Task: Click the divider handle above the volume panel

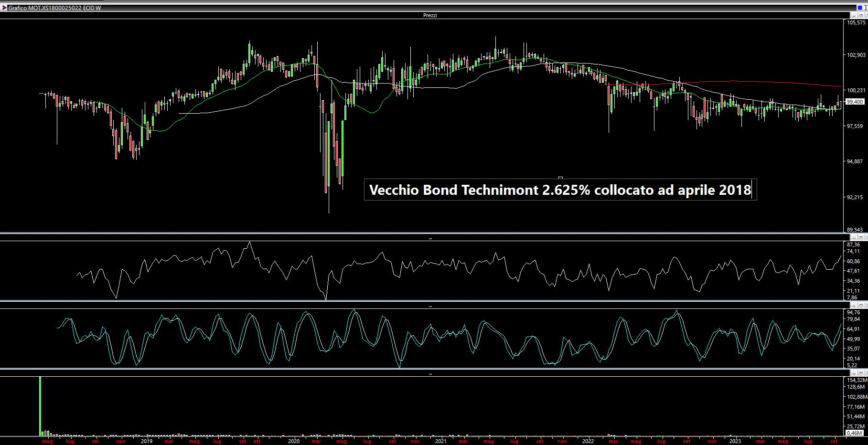Action: click(x=430, y=374)
